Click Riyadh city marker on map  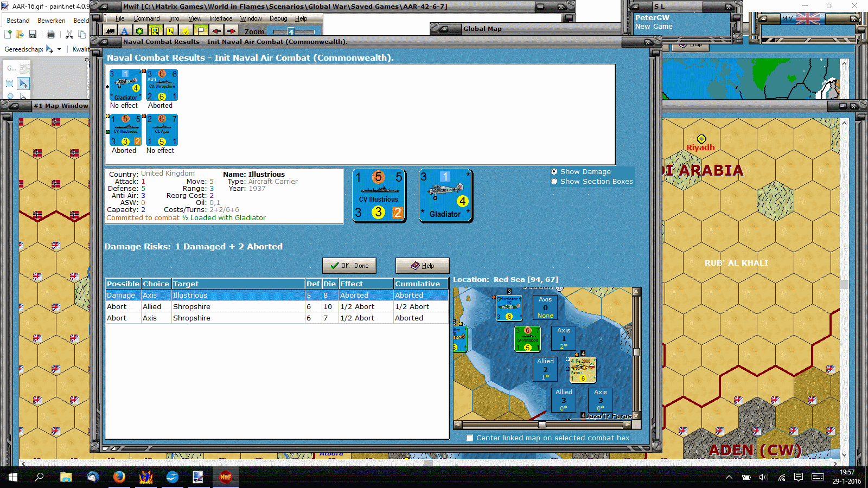[701, 139]
